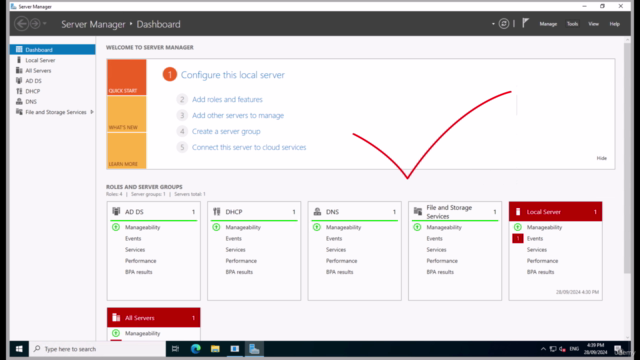Open the taskbar clock and date

595,349
